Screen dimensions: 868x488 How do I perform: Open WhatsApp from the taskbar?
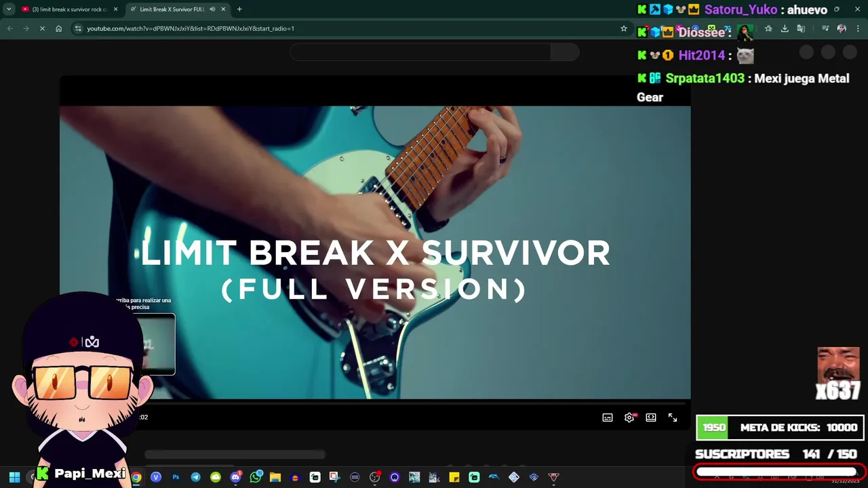256,477
